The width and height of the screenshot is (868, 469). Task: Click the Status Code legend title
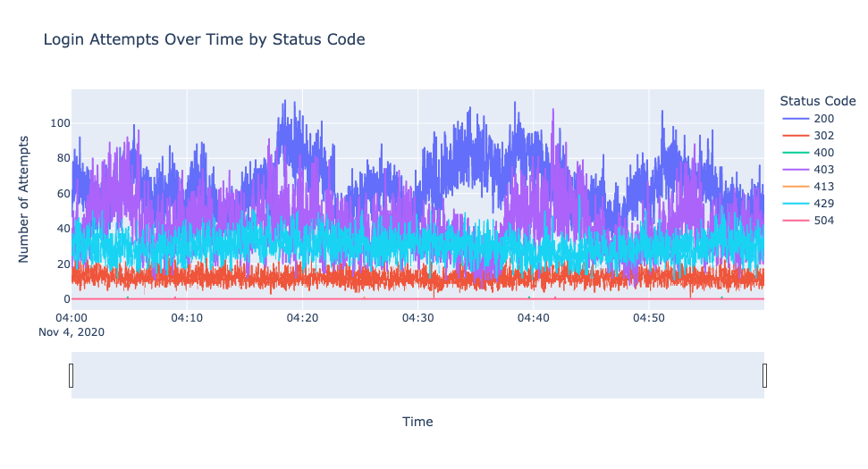[x=818, y=101]
